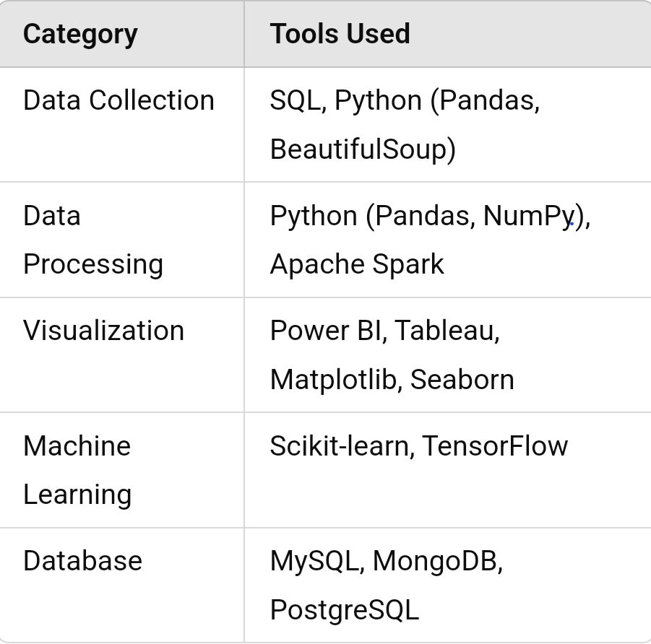This screenshot has height=644, width=651.
Task: Click the Power BI, Tableau, Matplotlib, Seaborn cell
Action: 392,354
